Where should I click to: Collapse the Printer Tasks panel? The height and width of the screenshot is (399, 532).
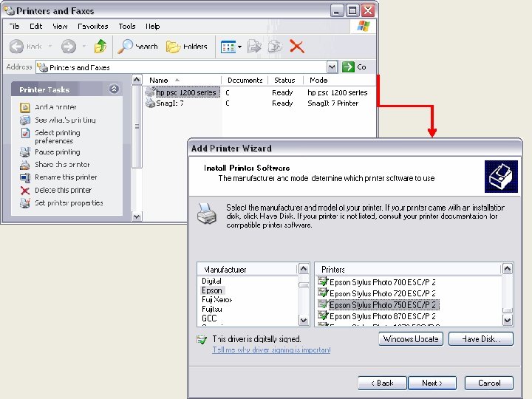(x=114, y=89)
